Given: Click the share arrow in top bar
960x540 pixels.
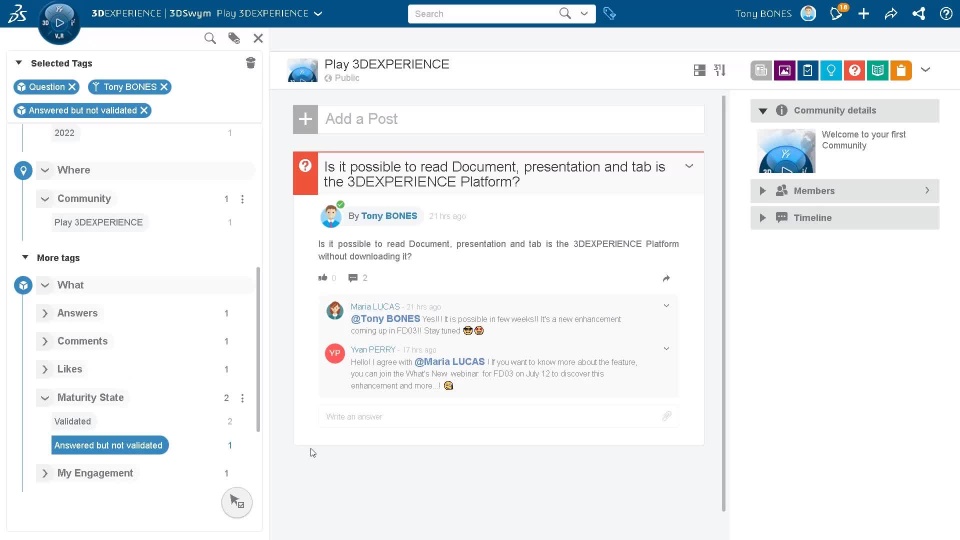Looking at the screenshot, I should coord(891,13).
